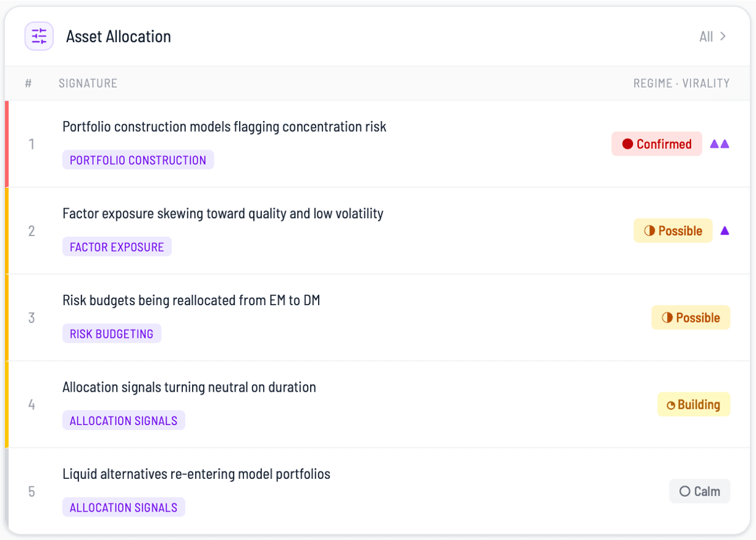
Task: Click the Building regime badge
Action: tap(694, 405)
